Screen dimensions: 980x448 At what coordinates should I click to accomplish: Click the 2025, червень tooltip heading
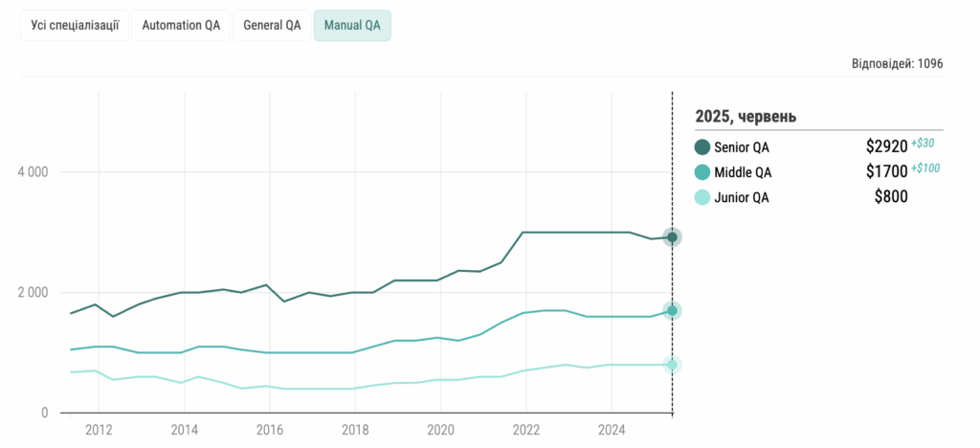[746, 117]
